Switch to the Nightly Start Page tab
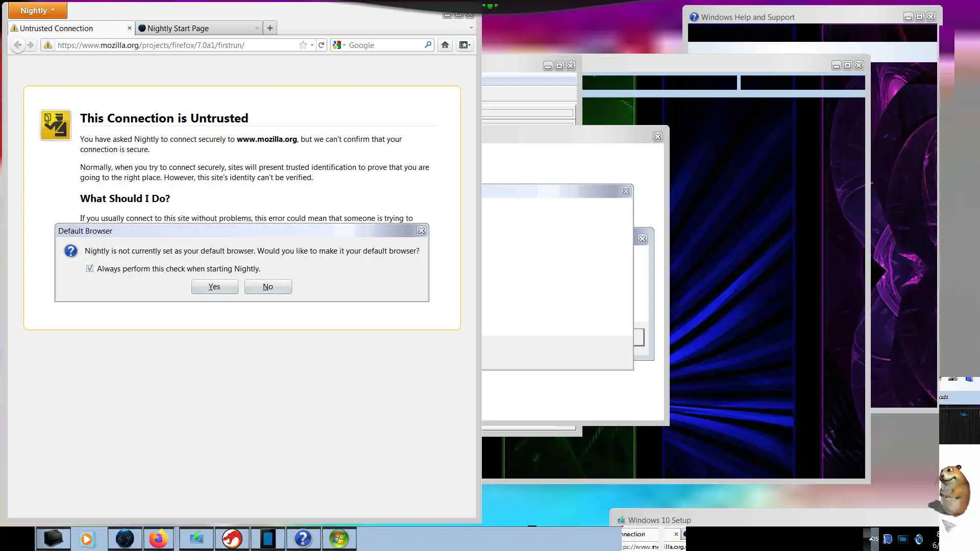 [x=194, y=28]
